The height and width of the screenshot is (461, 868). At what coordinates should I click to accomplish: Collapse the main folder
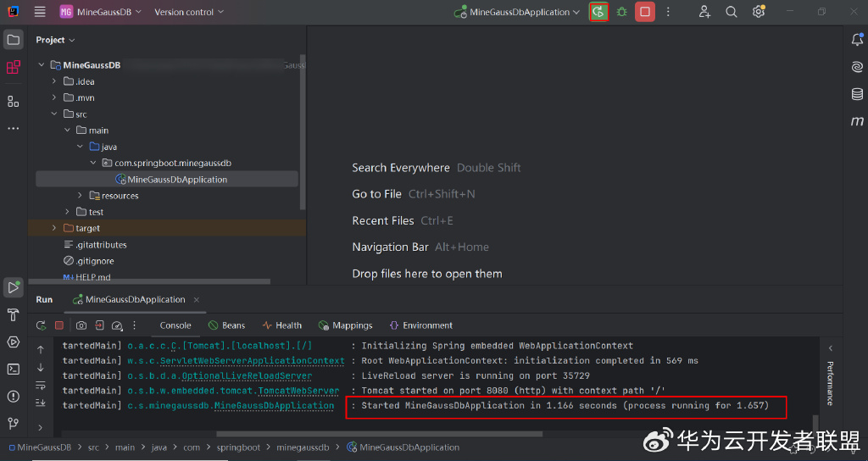click(x=67, y=130)
